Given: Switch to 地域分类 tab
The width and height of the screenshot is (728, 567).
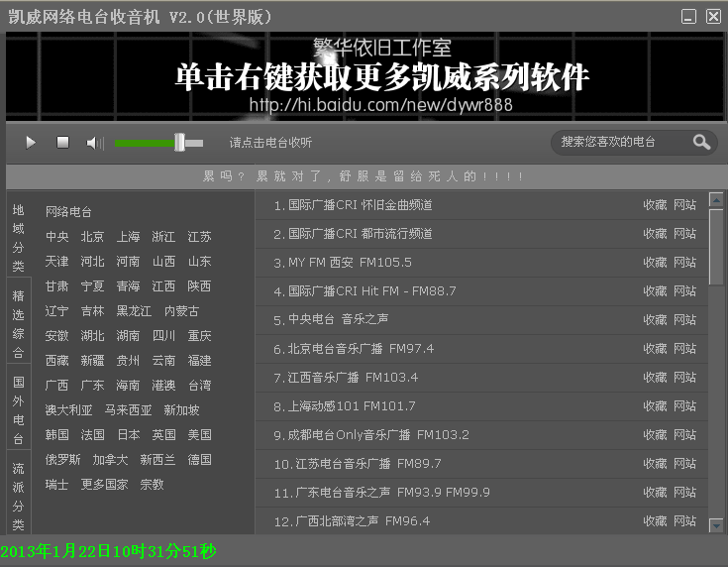Looking at the screenshot, I should (x=18, y=238).
